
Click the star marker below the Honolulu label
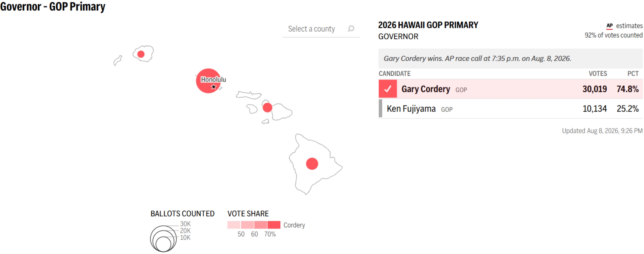click(214, 87)
